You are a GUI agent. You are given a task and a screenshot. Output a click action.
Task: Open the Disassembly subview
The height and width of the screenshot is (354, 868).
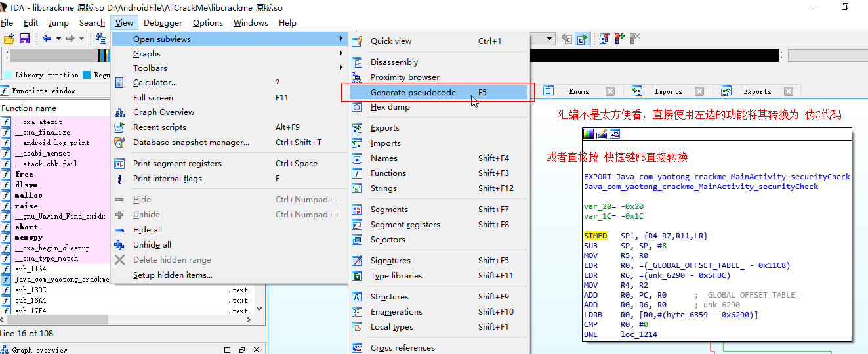tap(438, 62)
